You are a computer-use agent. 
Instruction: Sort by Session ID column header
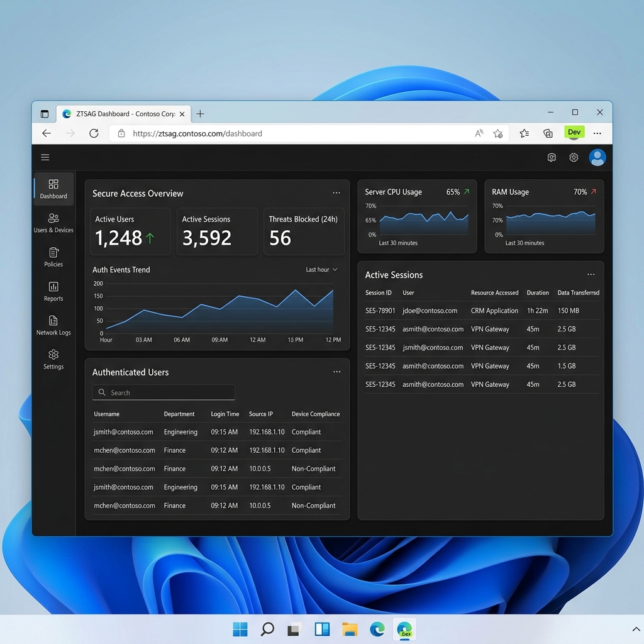coord(378,293)
